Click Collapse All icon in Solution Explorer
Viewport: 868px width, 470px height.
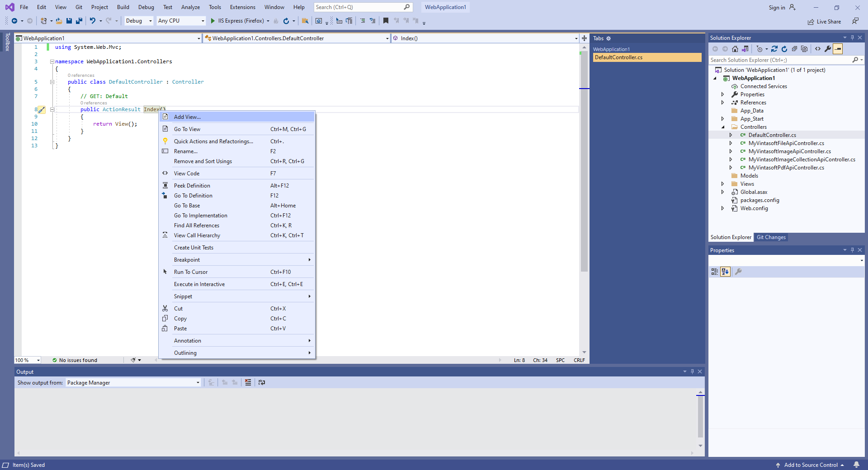tap(794, 49)
